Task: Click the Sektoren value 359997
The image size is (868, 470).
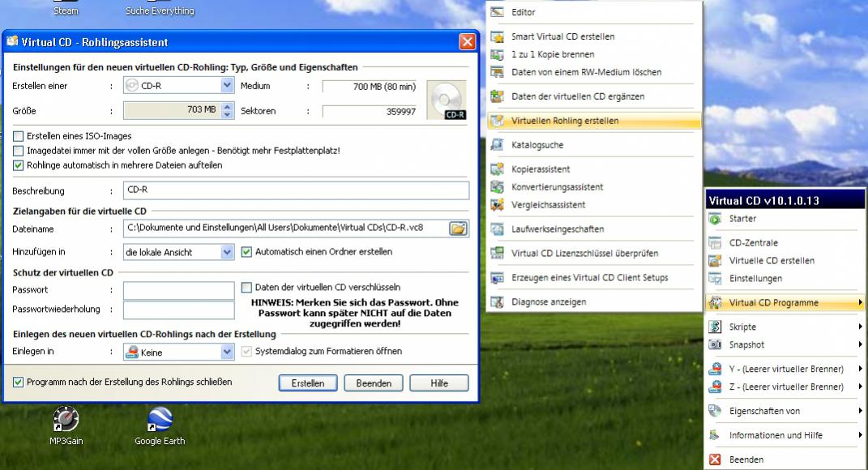Action: tap(370, 112)
